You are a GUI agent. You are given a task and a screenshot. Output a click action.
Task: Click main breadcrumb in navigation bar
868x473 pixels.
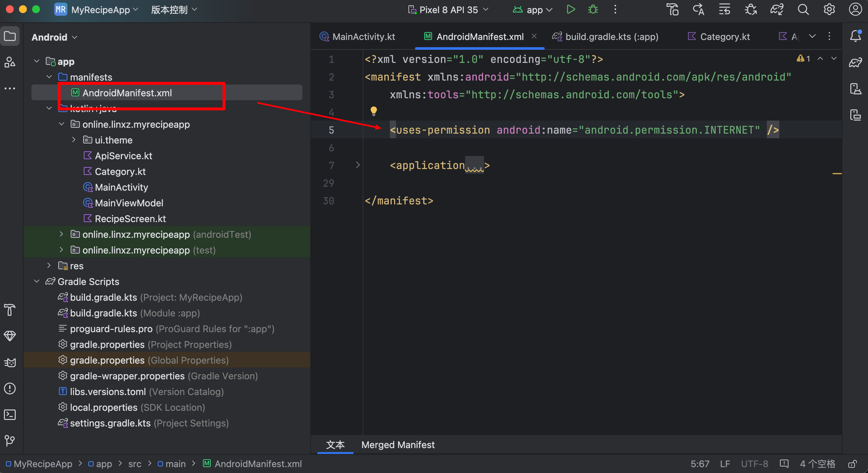tap(172, 464)
